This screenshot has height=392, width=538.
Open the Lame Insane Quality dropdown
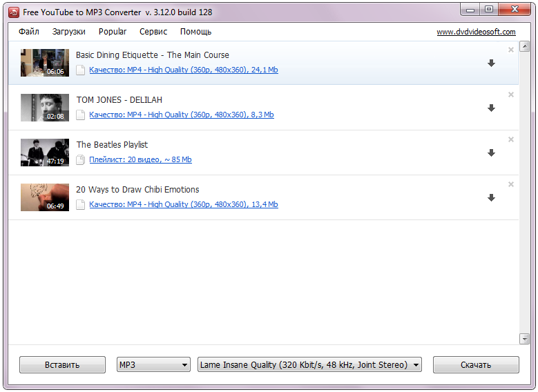coord(309,364)
